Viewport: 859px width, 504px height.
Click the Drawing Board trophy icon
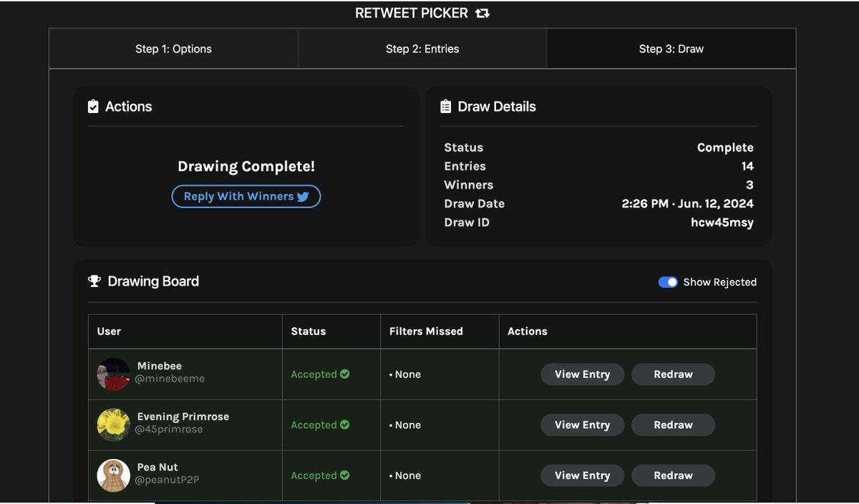point(94,281)
